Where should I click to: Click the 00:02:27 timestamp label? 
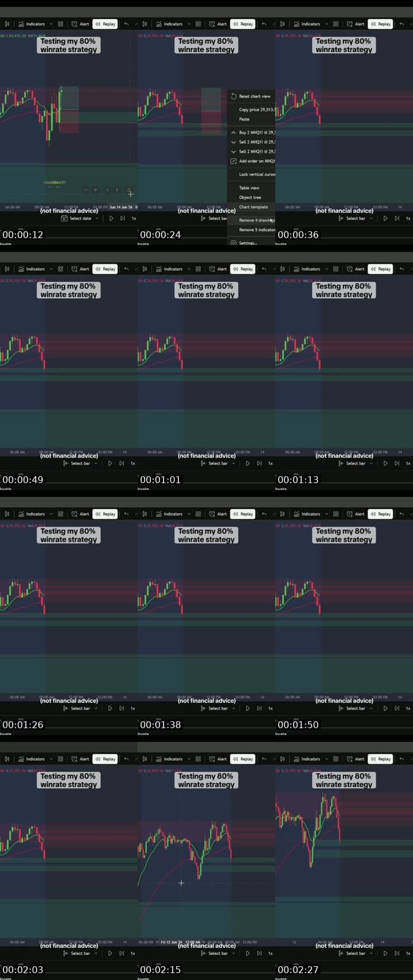tap(298, 970)
